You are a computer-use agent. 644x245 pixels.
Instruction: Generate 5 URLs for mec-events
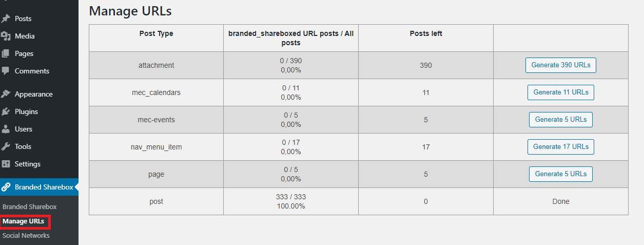561,120
